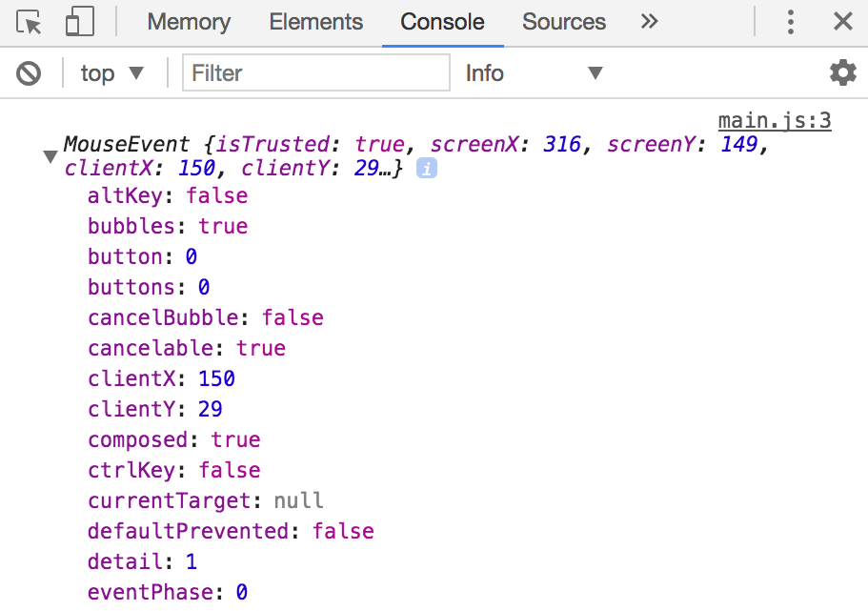The height and width of the screenshot is (611, 868).
Task: Switch to the Elements panel
Action: pos(315,22)
